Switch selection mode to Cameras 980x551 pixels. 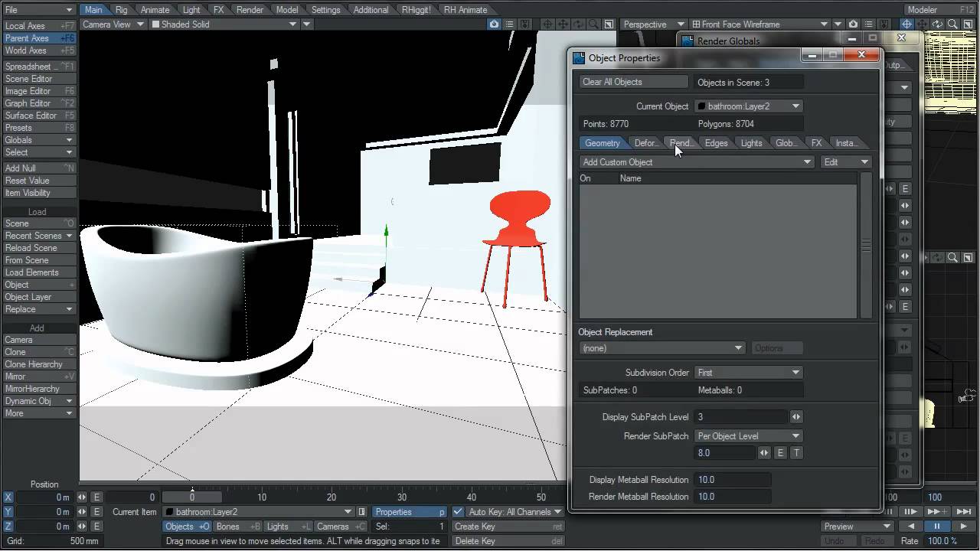click(341, 527)
